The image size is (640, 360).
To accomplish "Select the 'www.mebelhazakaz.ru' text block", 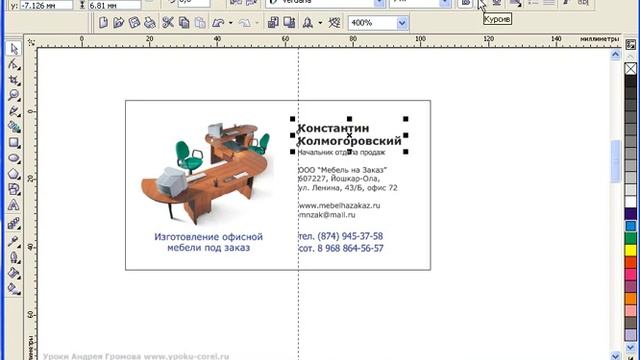I will [339, 205].
